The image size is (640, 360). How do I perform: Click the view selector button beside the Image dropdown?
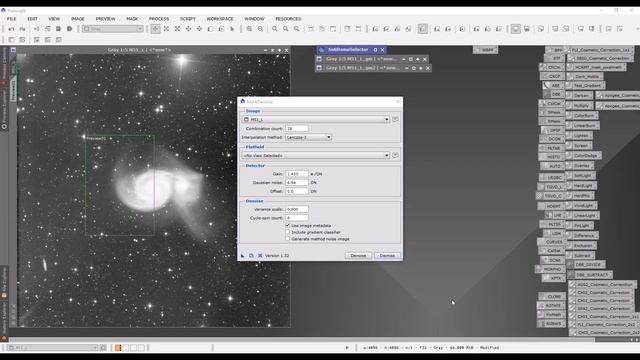(x=395, y=119)
